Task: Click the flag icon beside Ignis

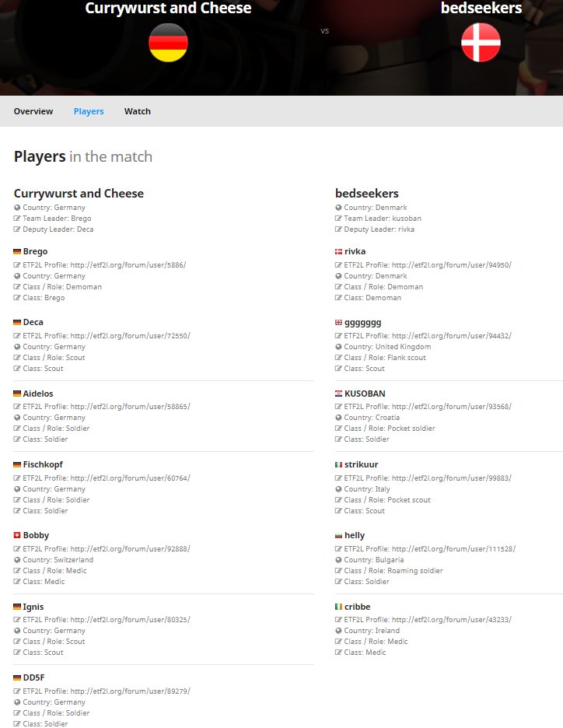Action: pyautogui.click(x=17, y=607)
